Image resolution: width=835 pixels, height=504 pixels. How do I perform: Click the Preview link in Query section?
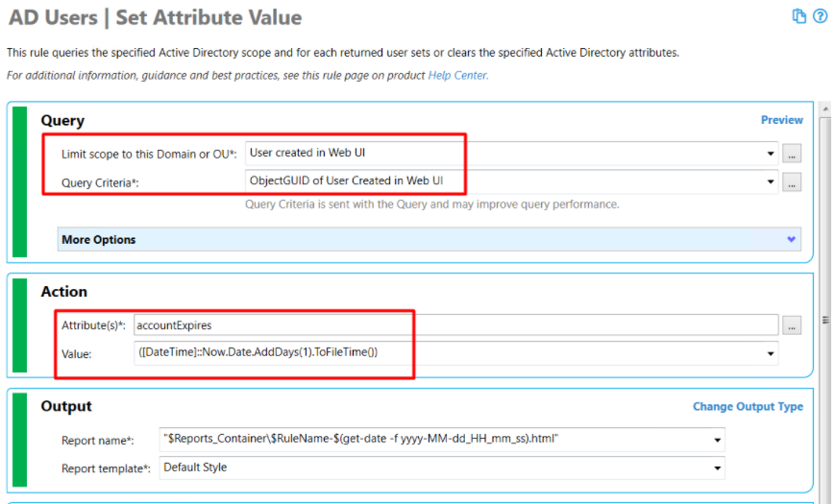point(782,120)
